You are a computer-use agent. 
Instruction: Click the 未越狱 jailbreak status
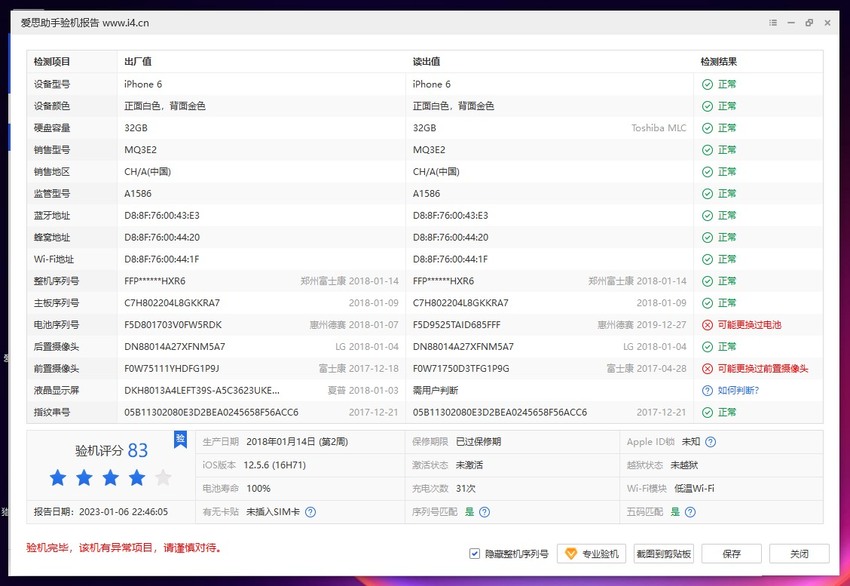[x=684, y=465]
